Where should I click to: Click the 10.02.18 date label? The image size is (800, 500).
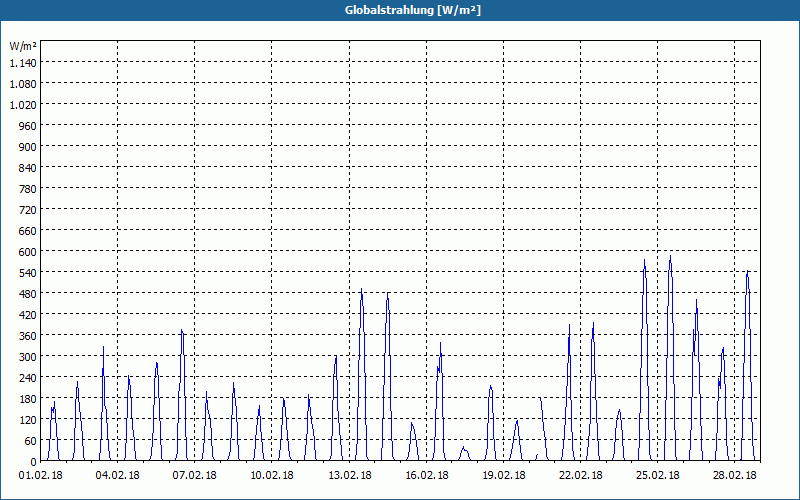click(271, 475)
